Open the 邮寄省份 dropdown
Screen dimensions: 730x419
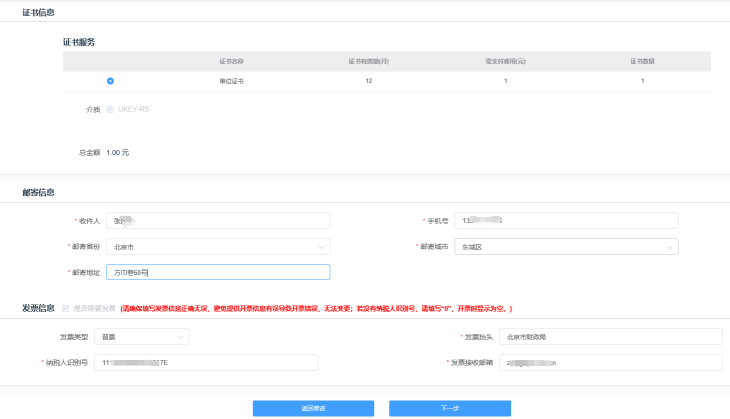(218, 246)
